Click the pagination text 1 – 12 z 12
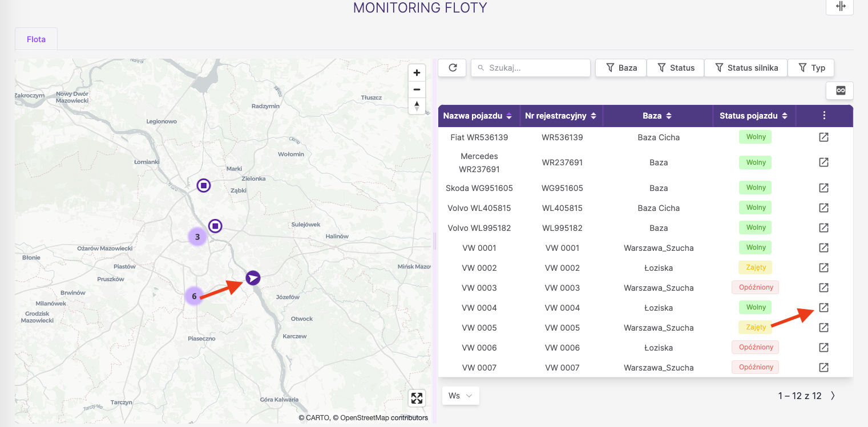This screenshot has width=868, height=427. 800,396
